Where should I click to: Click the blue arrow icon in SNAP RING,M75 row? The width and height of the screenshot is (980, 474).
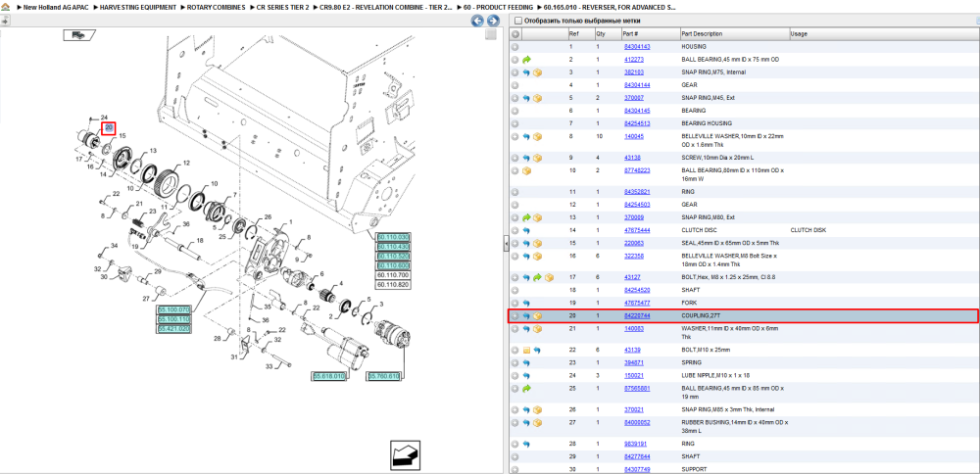coord(526,72)
